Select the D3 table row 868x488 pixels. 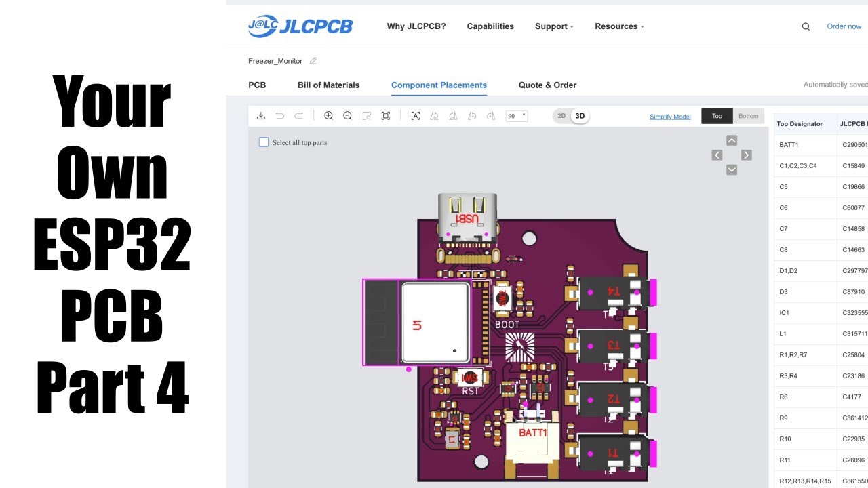tap(821, 292)
